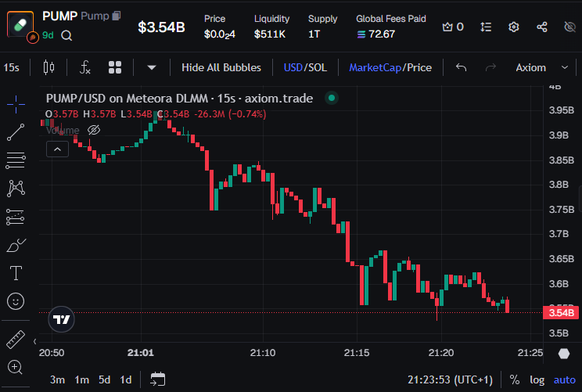
Task: Select the 5d date range
Action: tap(104, 379)
